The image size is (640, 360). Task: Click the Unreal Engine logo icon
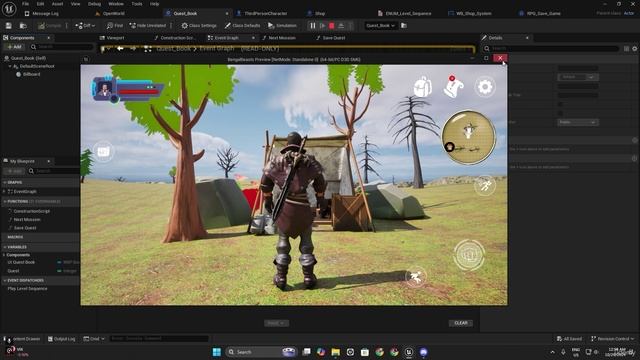click(x=9, y=8)
